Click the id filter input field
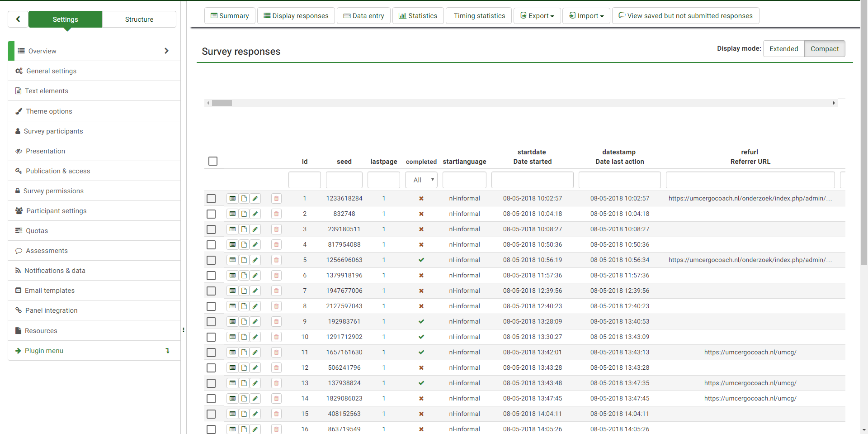 click(x=304, y=180)
